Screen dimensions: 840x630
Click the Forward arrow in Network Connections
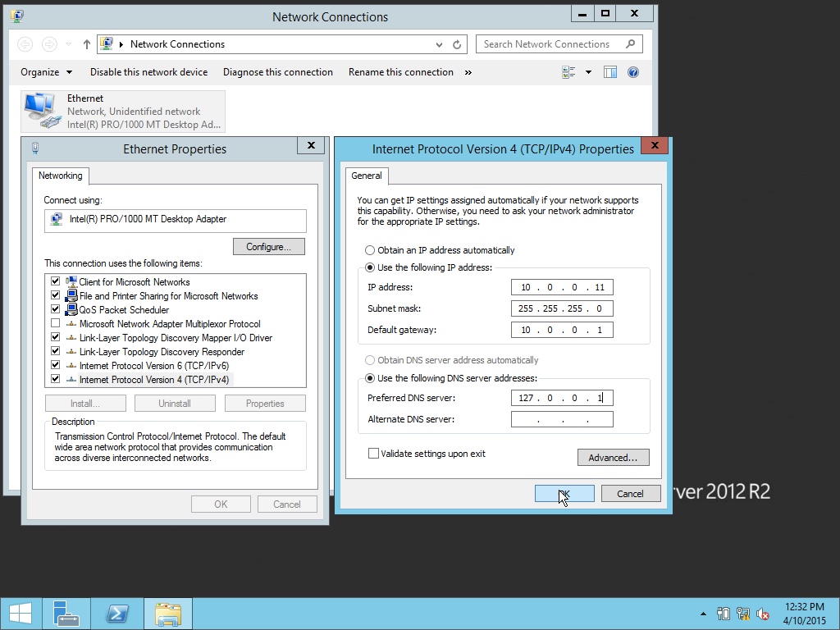[49, 44]
